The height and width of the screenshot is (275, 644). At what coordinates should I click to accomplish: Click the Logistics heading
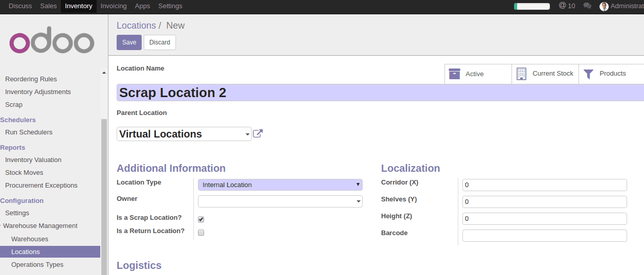tap(139, 265)
